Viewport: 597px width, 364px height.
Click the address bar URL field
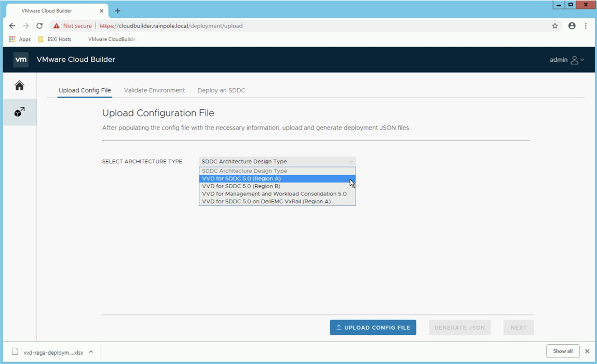coord(311,26)
